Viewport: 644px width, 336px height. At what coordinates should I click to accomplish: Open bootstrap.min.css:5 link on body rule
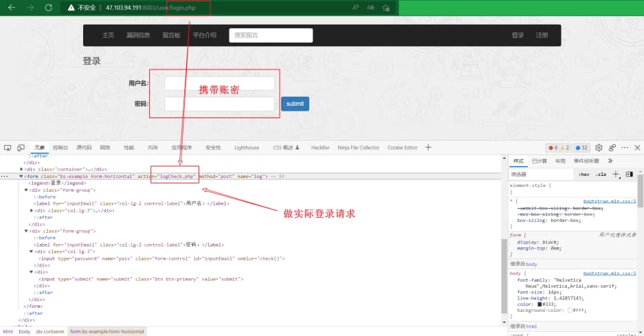coord(610,273)
